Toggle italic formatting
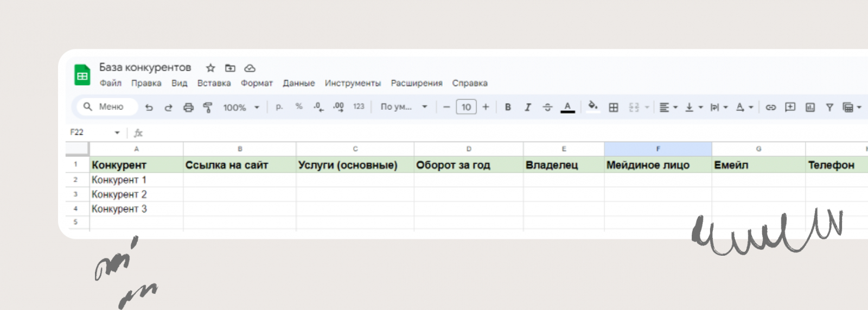Image resolution: width=868 pixels, height=310 pixels. click(528, 107)
